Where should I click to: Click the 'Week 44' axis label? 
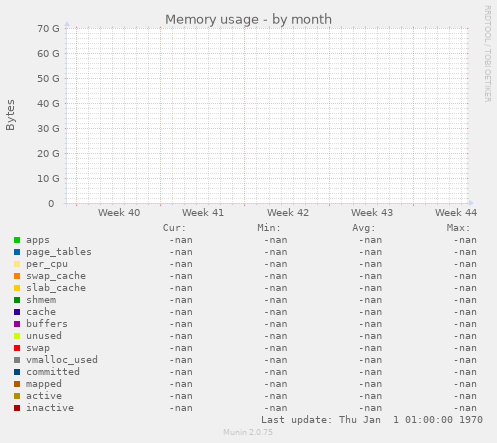456,213
